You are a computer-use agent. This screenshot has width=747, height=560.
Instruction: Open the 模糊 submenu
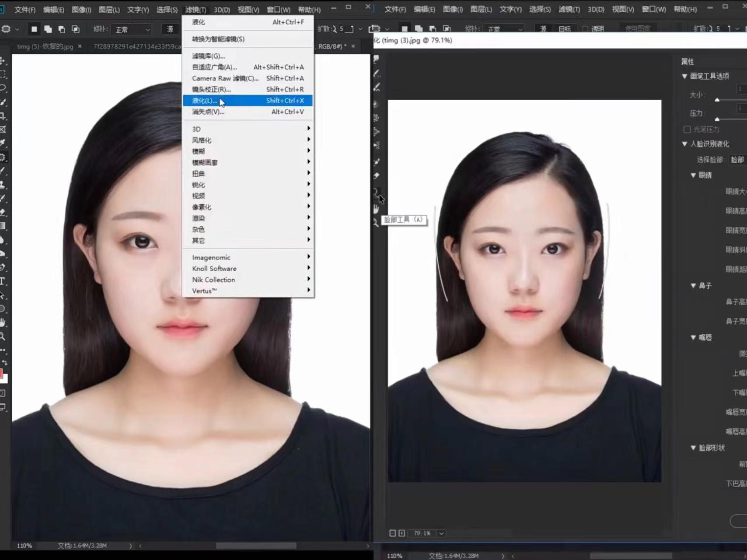click(x=248, y=151)
